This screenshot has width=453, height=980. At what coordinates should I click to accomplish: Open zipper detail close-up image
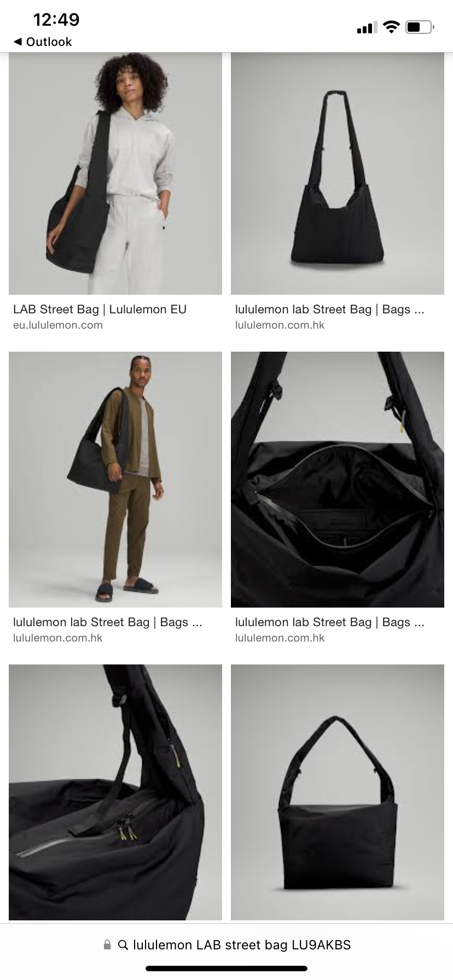[115, 792]
